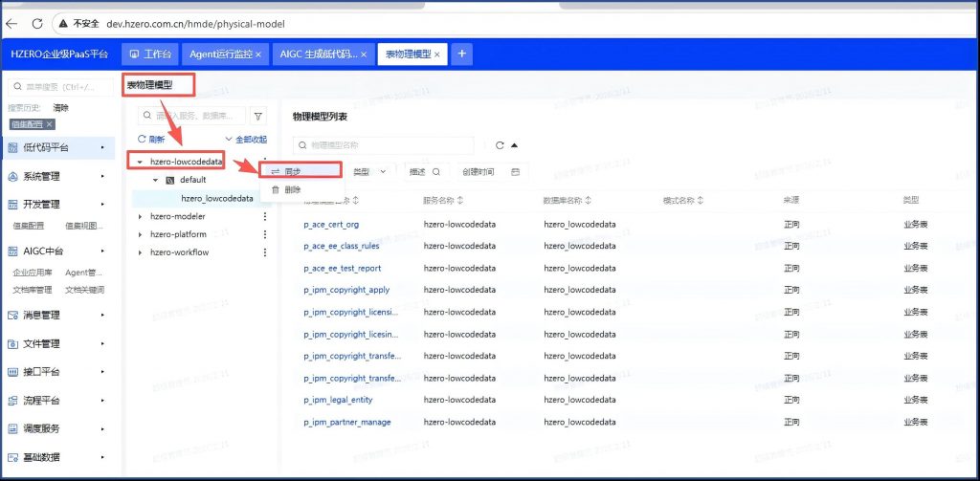Add a new tab with plus button
Image resolution: width=980 pixels, height=481 pixels.
tap(461, 55)
